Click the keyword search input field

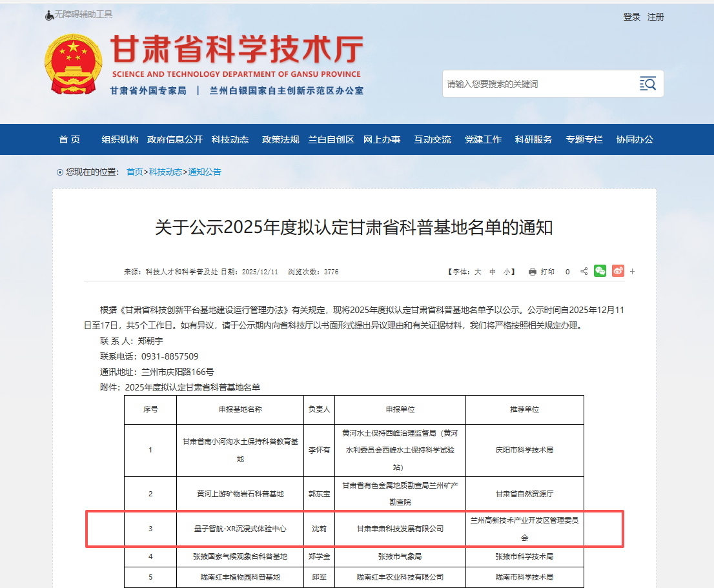(536, 84)
